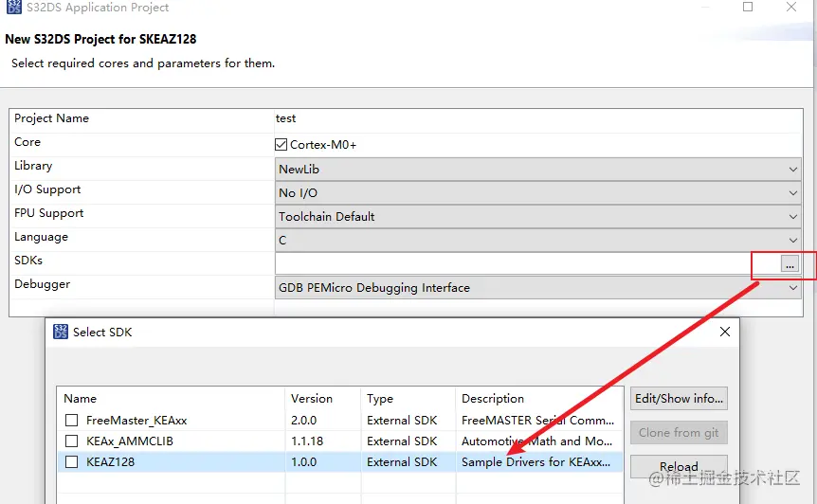Select the FreeMaster_KEAxx row name

(136, 421)
